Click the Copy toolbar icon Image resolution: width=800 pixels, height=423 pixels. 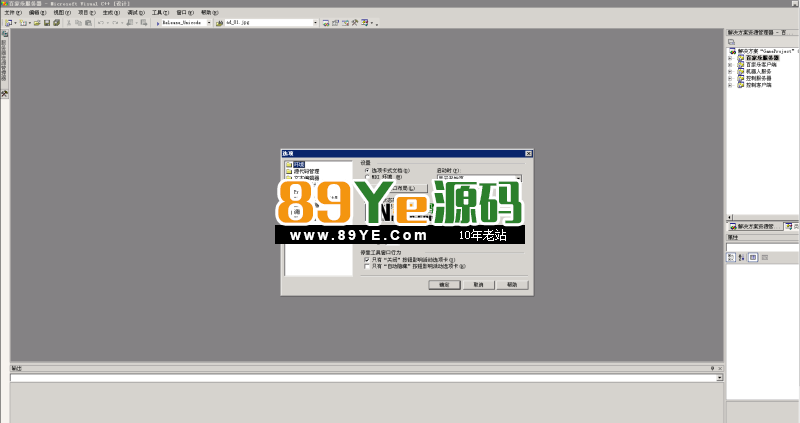79,23
